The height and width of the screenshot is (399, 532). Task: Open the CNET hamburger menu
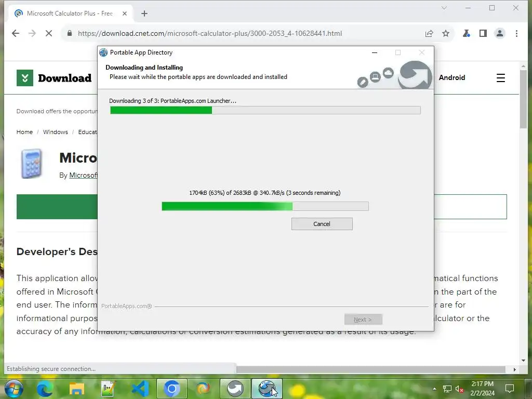[501, 78]
